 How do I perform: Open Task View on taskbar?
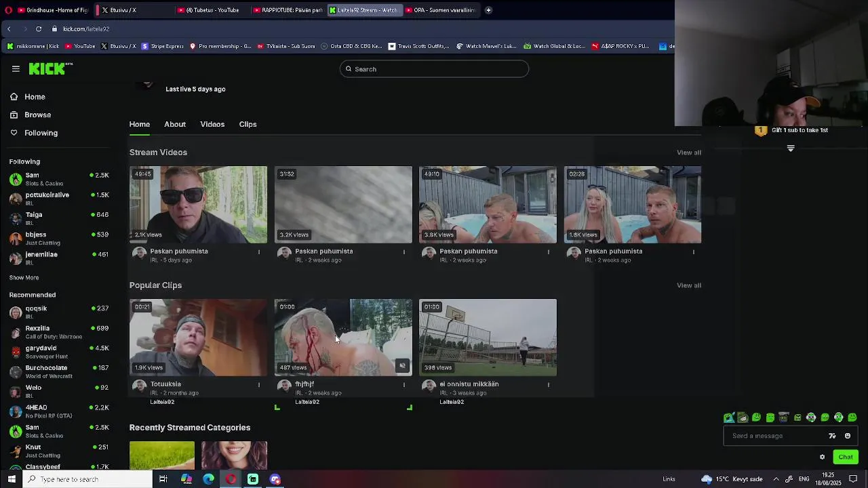pyautogui.click(x=163, y=479)
